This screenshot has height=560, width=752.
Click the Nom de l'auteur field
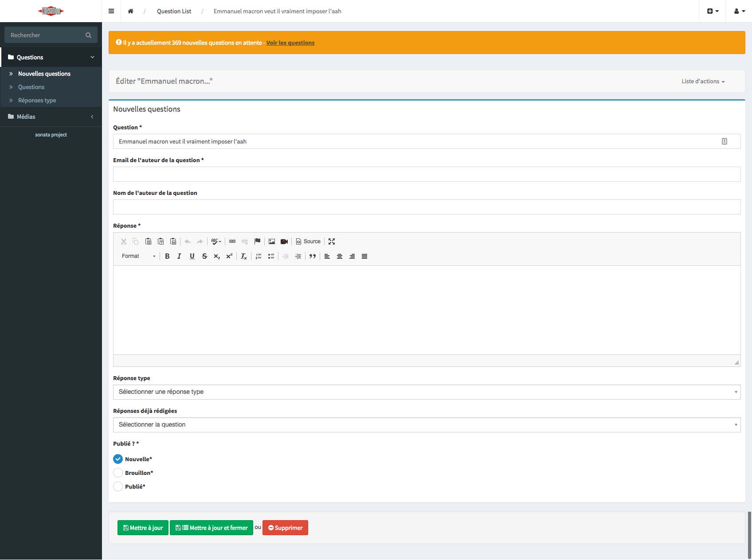pos(427,207)
